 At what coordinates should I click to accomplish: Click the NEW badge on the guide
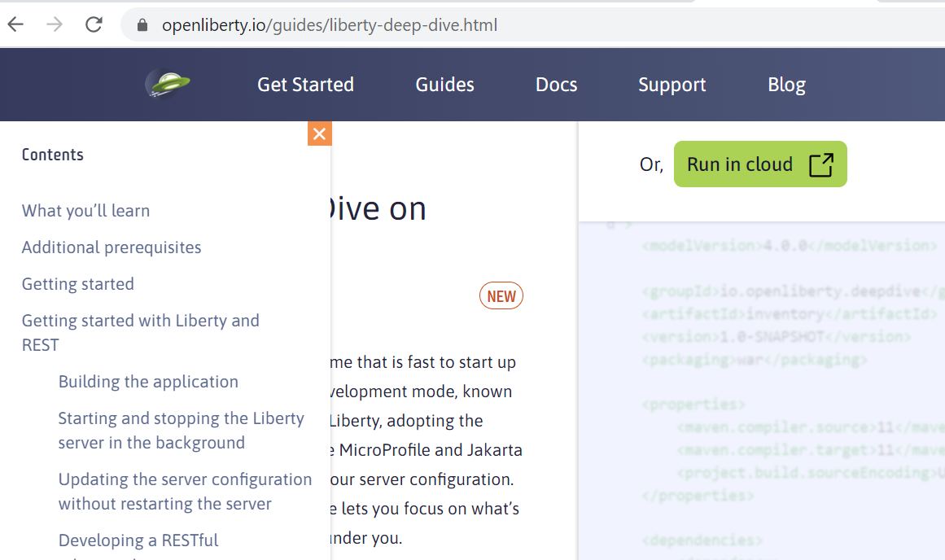(501, 296)
